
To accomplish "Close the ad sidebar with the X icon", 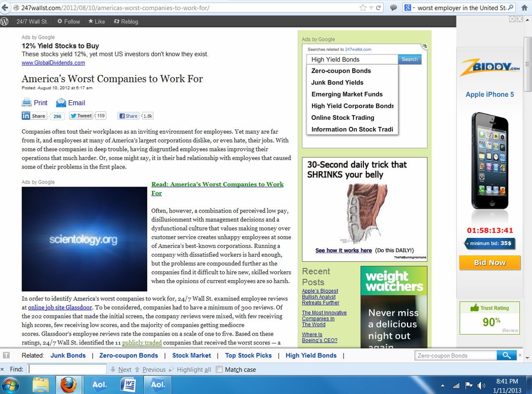I will tap(519, 19).
